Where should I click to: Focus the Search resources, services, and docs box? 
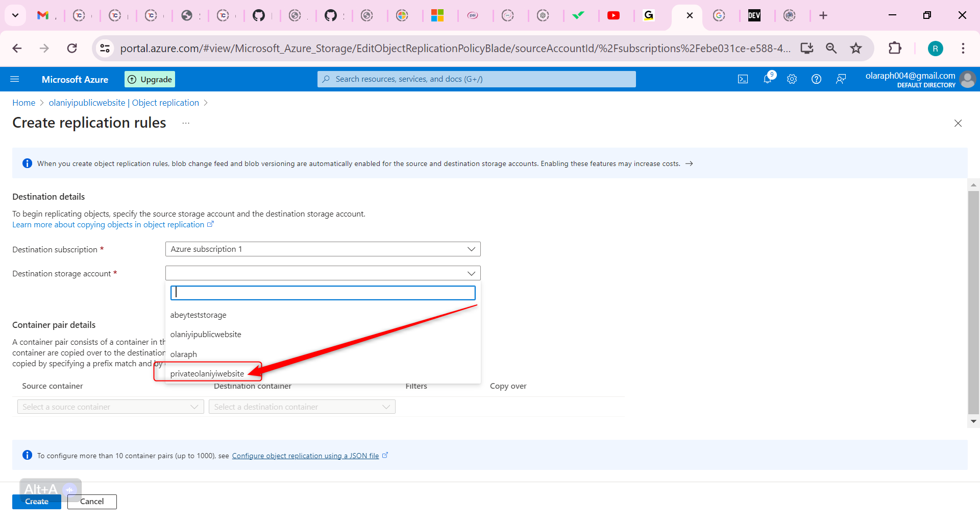click(x=477, y=79)
